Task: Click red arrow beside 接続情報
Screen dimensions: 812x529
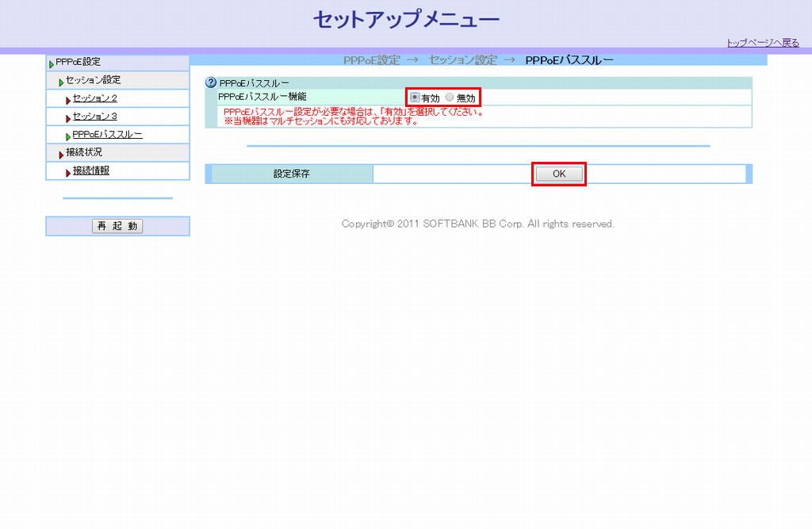Action: 68,173
